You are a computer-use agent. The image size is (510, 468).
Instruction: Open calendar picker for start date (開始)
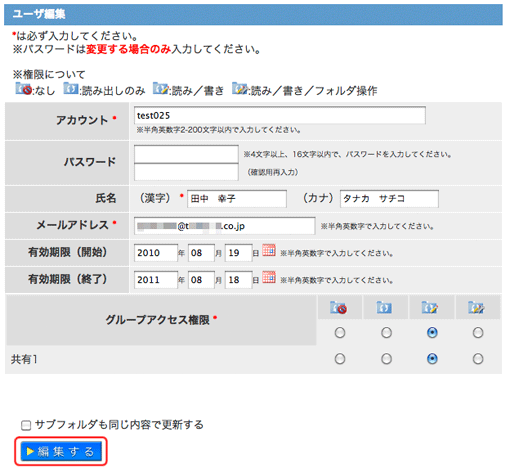pyautogui.click(x=269, y=250)
